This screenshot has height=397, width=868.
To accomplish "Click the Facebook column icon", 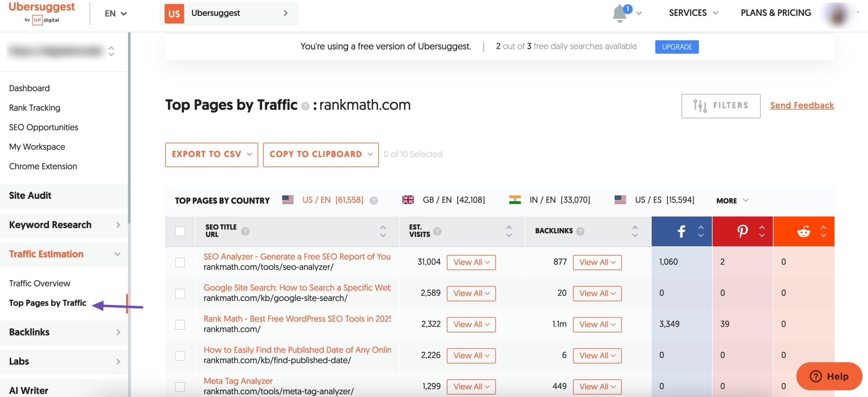I will point(681,231).
